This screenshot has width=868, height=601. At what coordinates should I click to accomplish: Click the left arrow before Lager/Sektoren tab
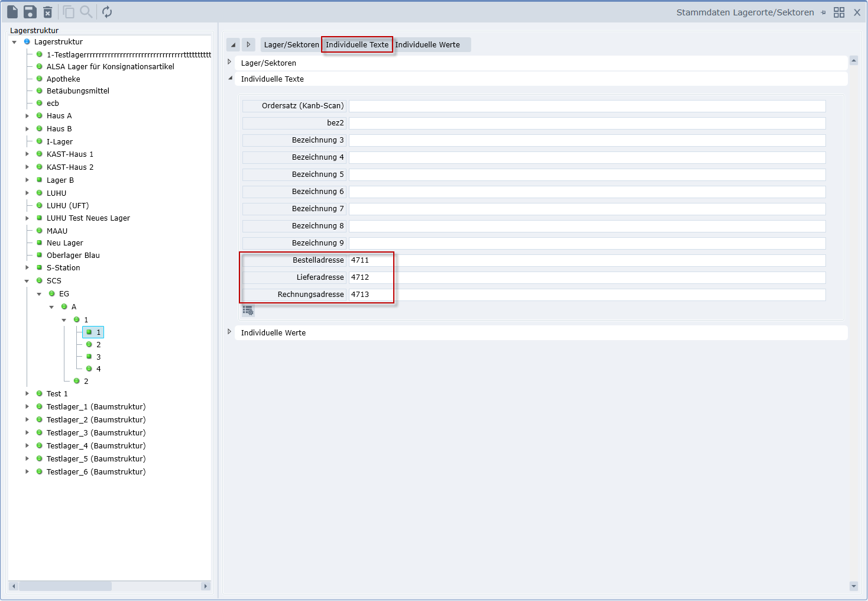(x=233, y=45)
